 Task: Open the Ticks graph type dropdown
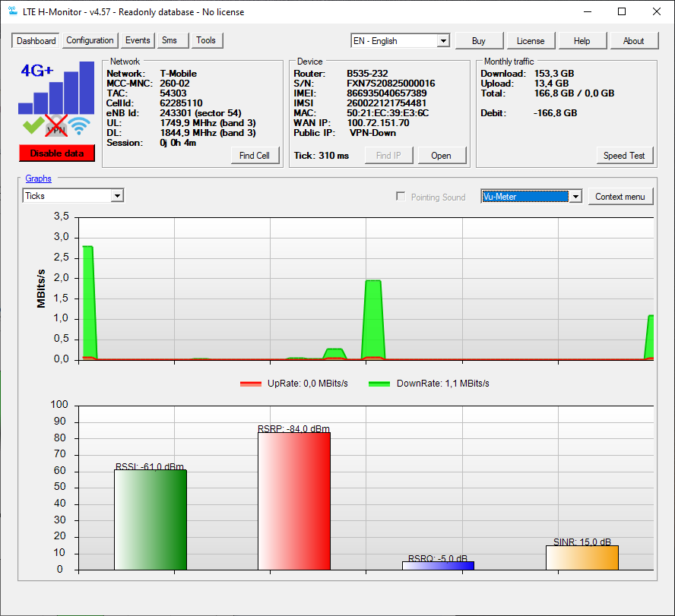coord(73,196)
